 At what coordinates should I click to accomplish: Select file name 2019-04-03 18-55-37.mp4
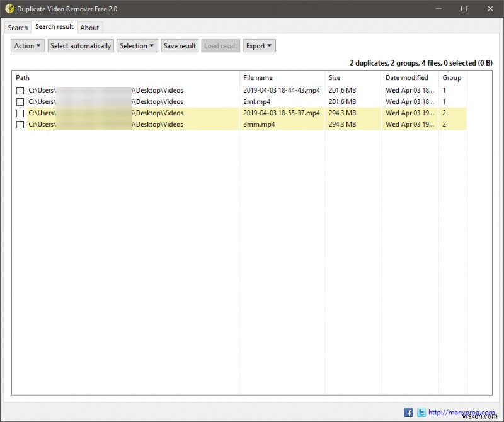(281, 113)
